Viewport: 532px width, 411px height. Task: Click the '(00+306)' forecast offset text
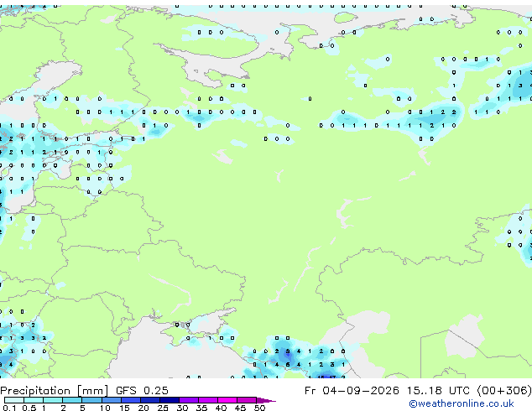click(504, 391)
